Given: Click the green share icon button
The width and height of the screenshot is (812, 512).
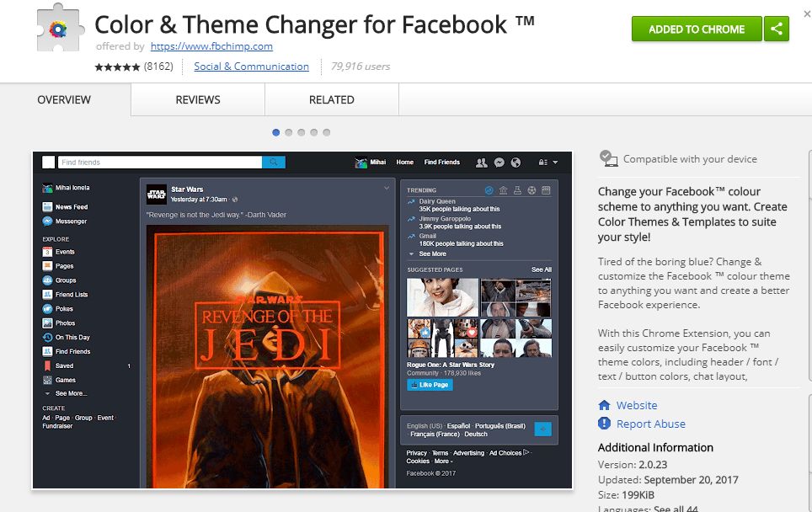Looking at the screenshot, I should 777,29.
